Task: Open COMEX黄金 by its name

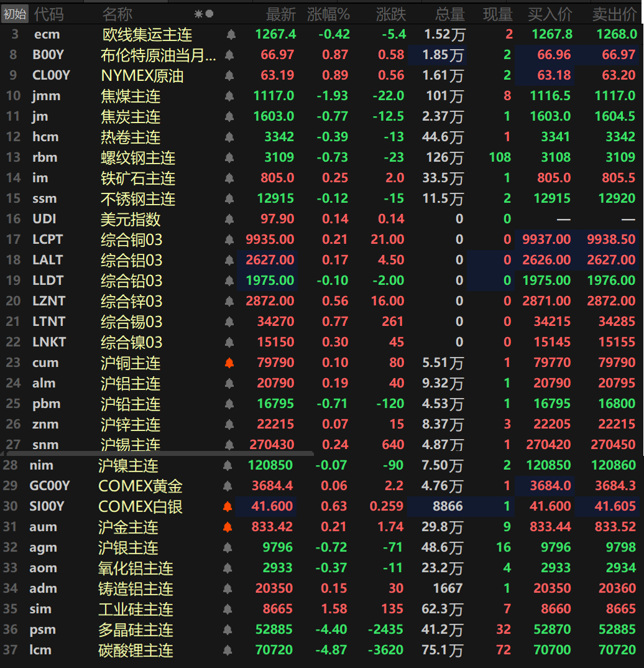Action: pos(140,486)
